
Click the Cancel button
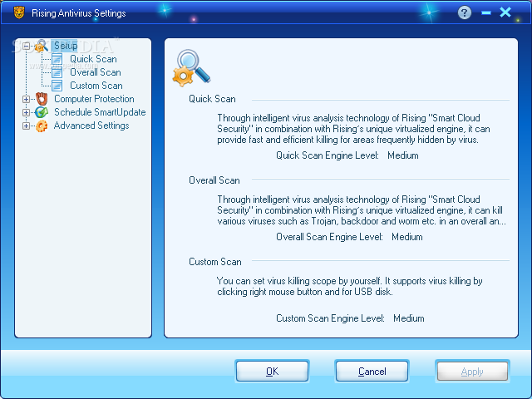372,372
